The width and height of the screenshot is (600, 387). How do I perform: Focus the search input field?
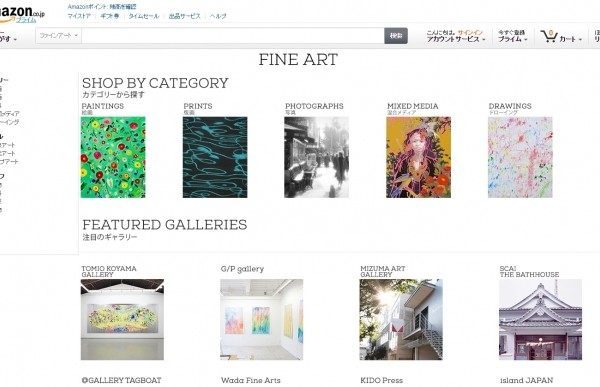pyautogui.click(x=233, y=36)
